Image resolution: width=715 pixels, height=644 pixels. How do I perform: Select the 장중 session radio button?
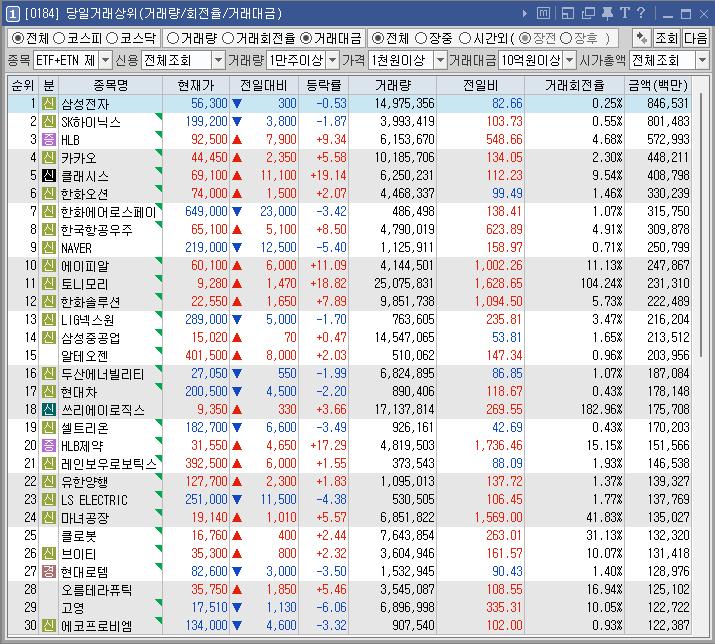click(421, 38)
